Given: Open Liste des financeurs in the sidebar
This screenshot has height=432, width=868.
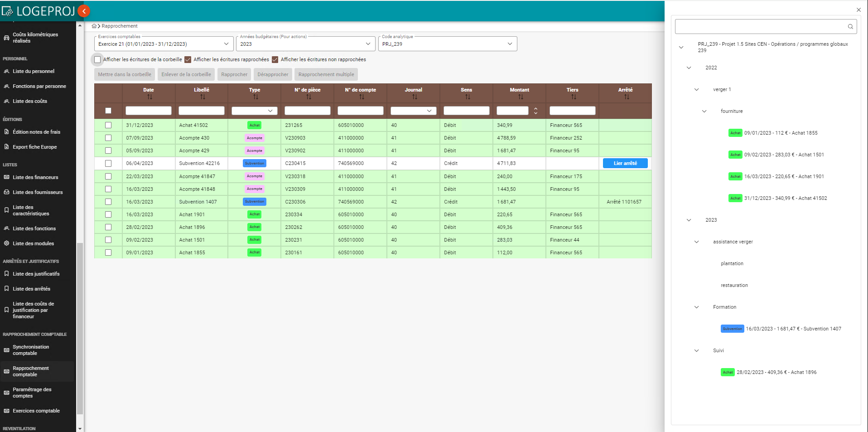Looking at the screenshot, I should coord(35,177).
